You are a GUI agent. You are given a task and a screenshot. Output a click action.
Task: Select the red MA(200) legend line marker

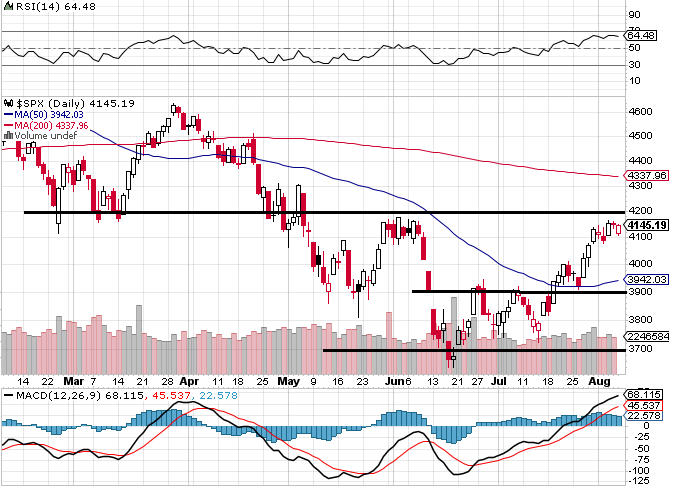8,125
